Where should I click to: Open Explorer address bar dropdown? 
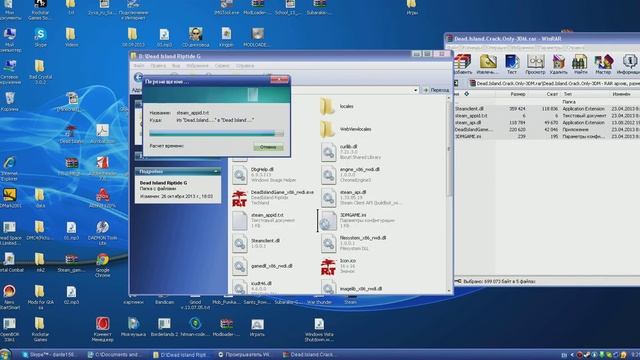[416, 90]
